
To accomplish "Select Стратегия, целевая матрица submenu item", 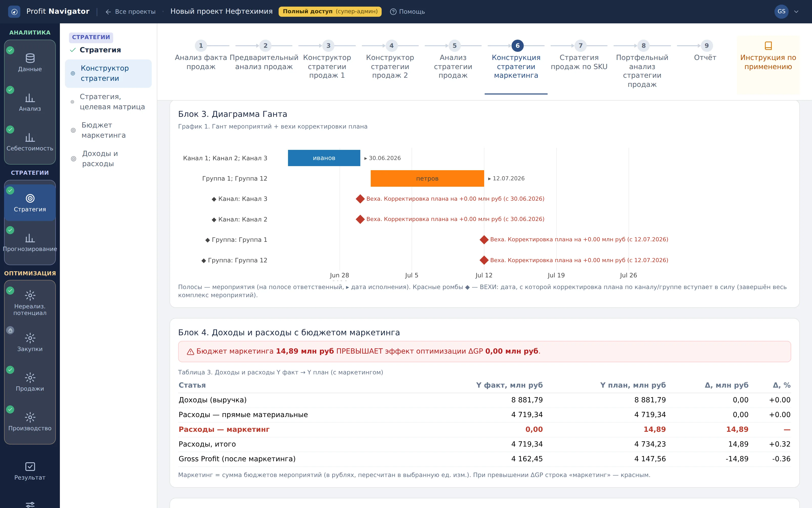I will [108, 102].
